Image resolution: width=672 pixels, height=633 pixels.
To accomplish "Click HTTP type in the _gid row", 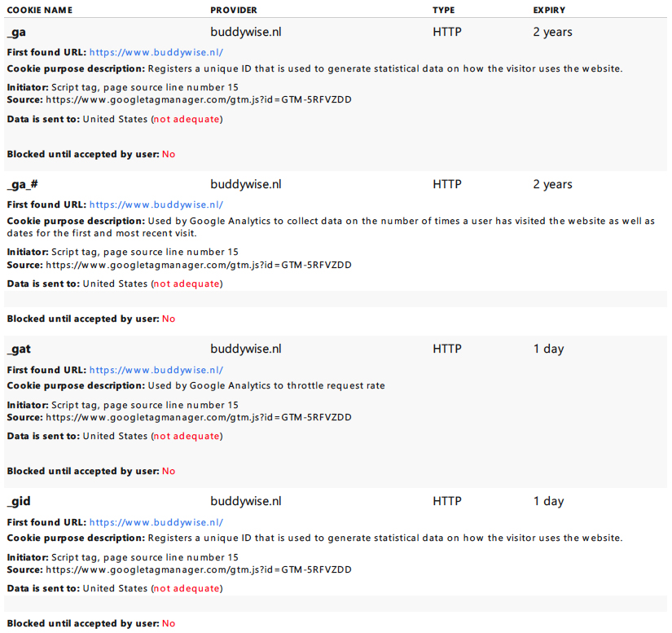I will click(x=447, y=501).
